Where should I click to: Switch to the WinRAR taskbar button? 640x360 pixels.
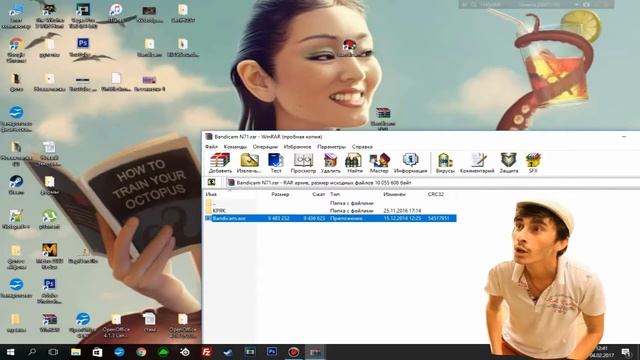tap(315, 352)
